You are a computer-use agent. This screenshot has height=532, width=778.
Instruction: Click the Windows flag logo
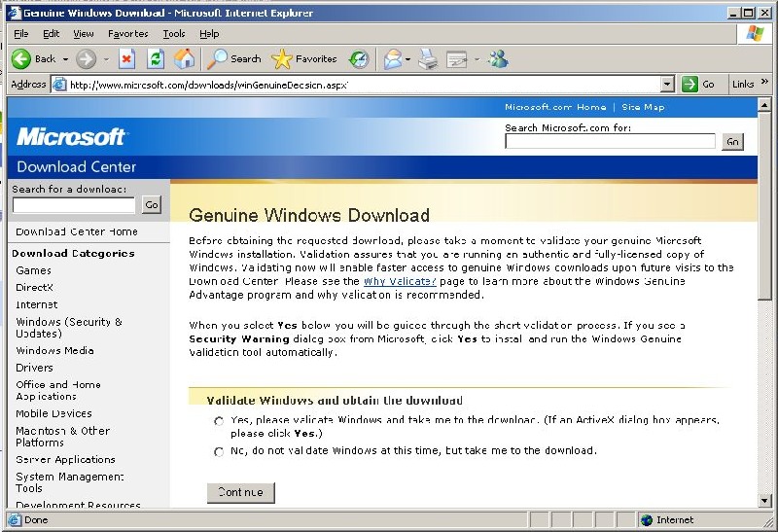tap(755, 34)
